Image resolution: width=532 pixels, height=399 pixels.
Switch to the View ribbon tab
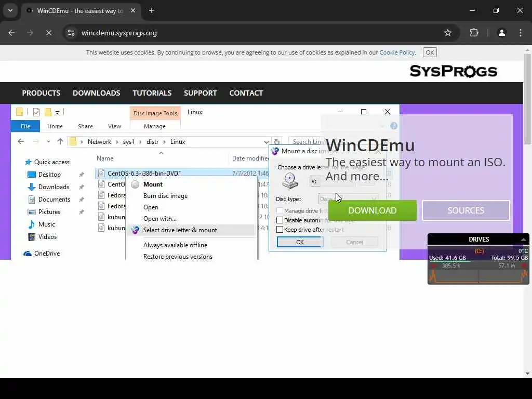(114, 126)
